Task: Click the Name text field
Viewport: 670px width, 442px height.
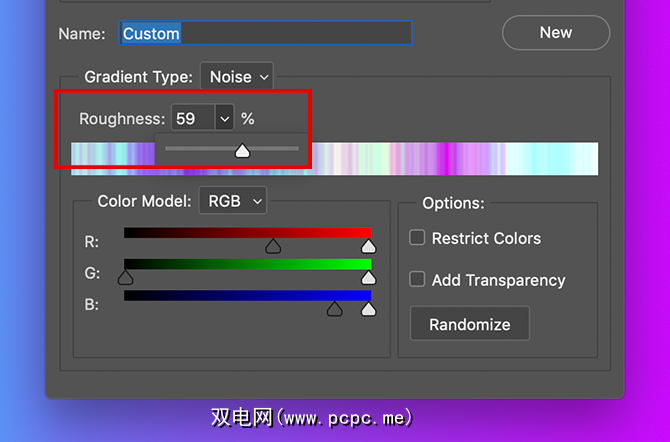Action: [x=265, y=33]
